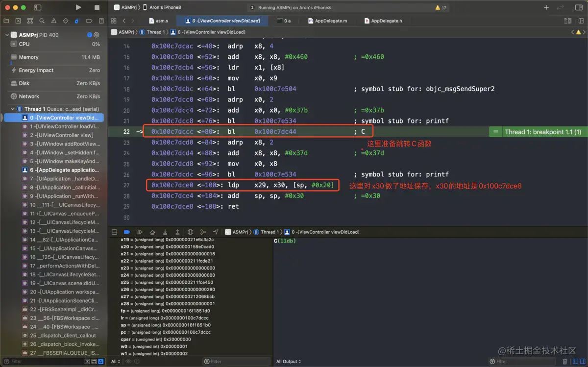Open the Issue navigator warning icon
Viewport: 588px width, 367px height.
tap(53, 21)
